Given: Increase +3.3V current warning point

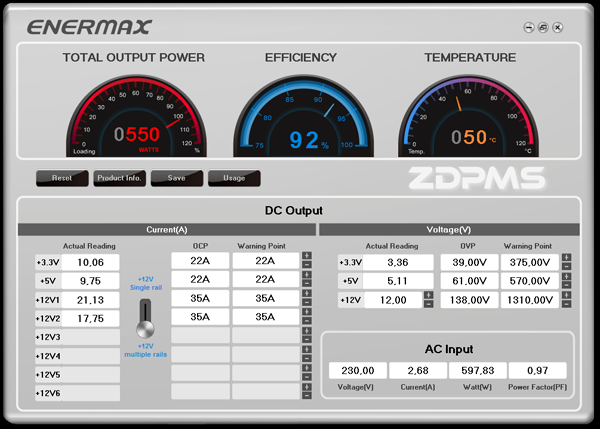Looking at the screenshot, I should point(307,256).
